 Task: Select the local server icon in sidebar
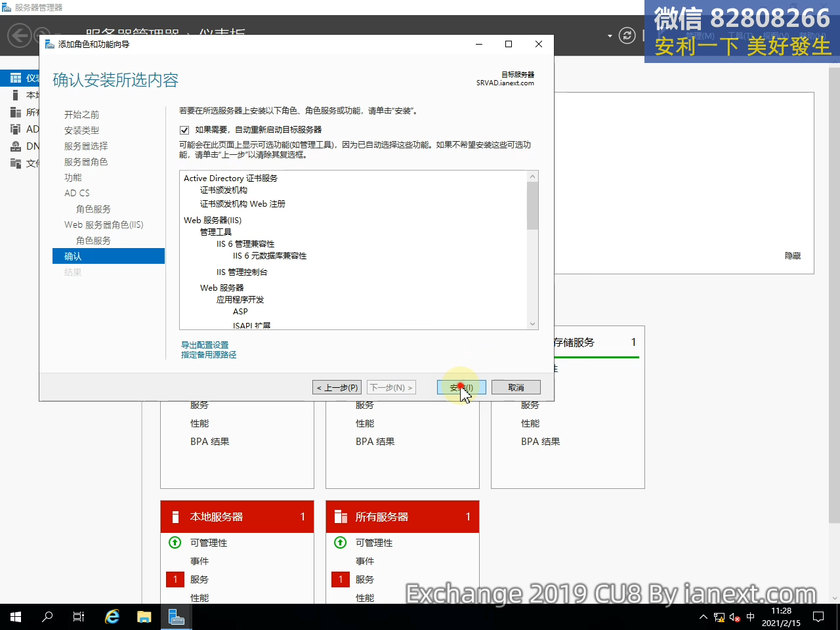pos(16,95)
